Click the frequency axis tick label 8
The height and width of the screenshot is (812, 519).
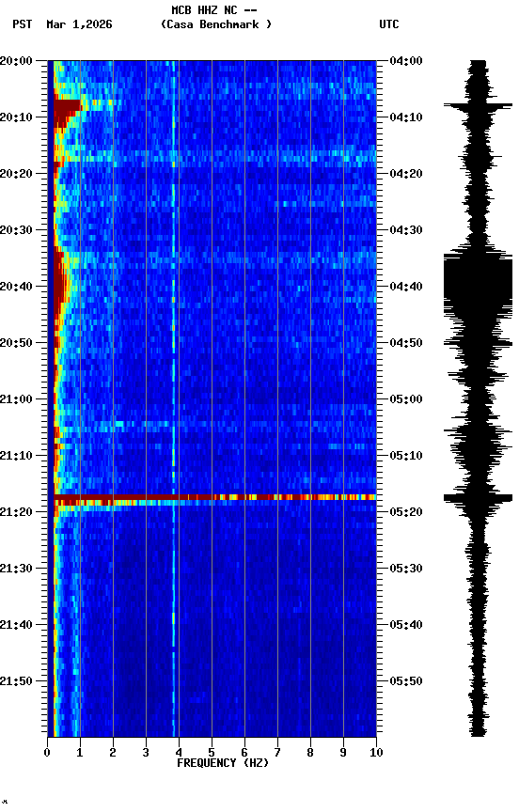(310, 753)
